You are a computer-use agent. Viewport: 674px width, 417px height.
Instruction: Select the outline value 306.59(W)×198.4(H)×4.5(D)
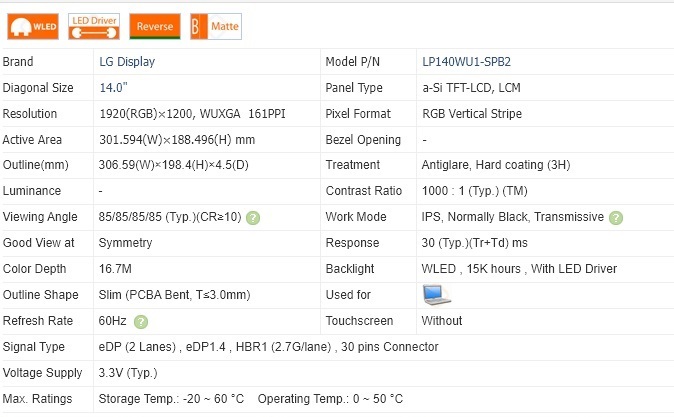point(174,165)
